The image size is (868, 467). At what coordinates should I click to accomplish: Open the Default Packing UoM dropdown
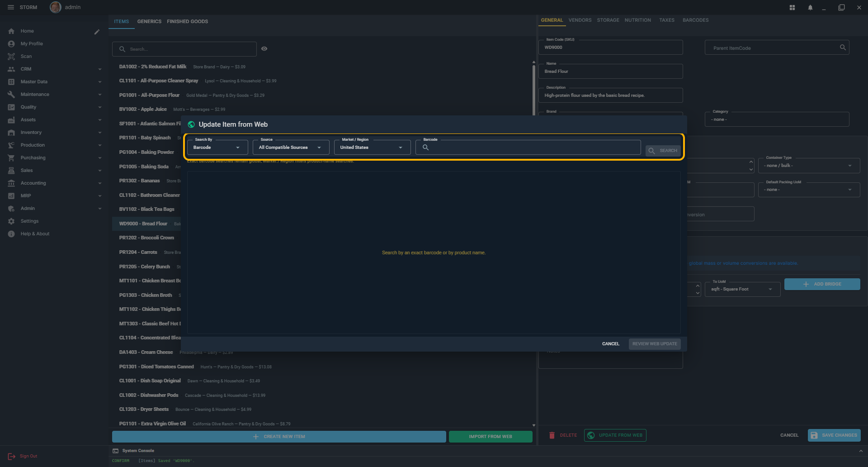pos(809,190)
